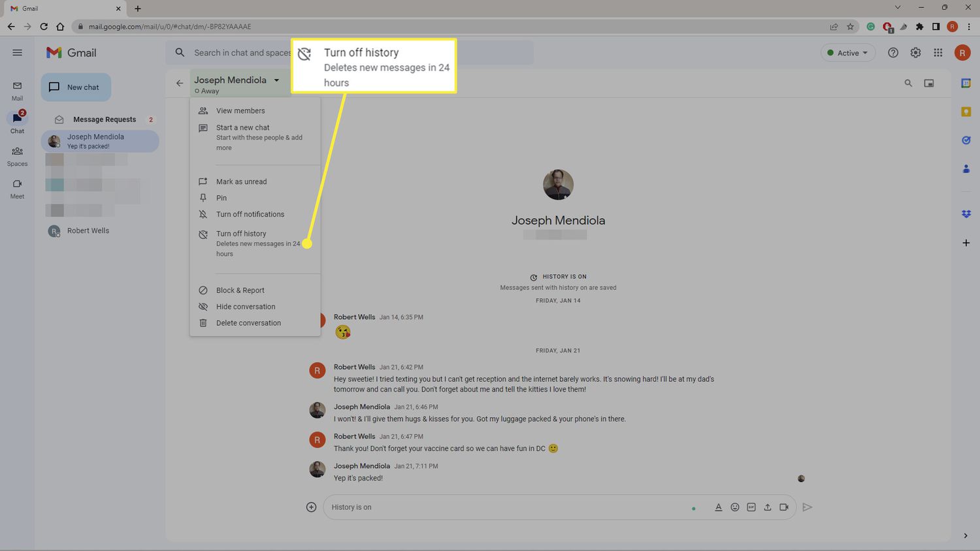Click the back arrow beside Joseph Mendiola header
The width and height of the screenshot is (980, 551).
[x=180, y=83]
